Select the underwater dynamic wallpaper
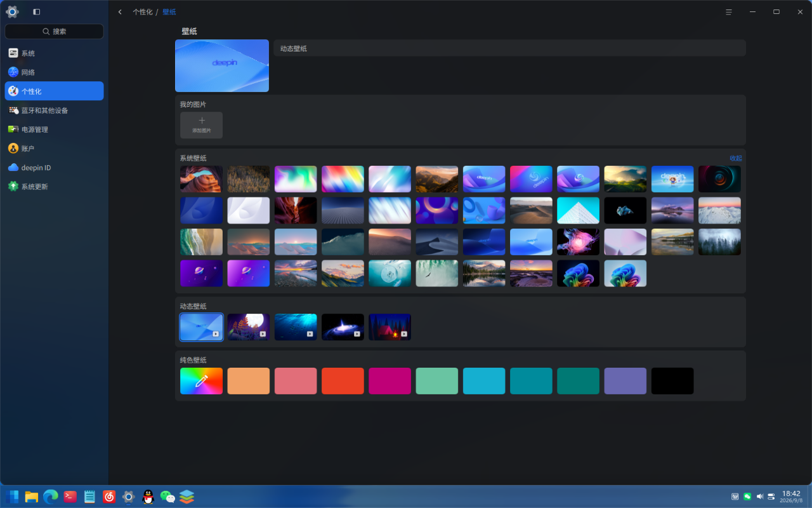The height and width of the screenshot is (508, 812). coord(296,327)
